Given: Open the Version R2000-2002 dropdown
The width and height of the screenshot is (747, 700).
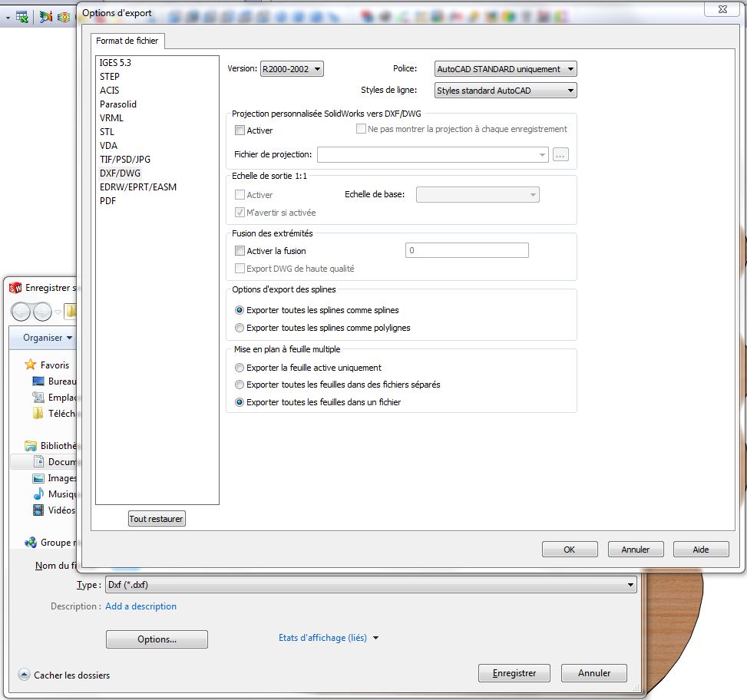Looking at the screenshot, I should [292, 69].
